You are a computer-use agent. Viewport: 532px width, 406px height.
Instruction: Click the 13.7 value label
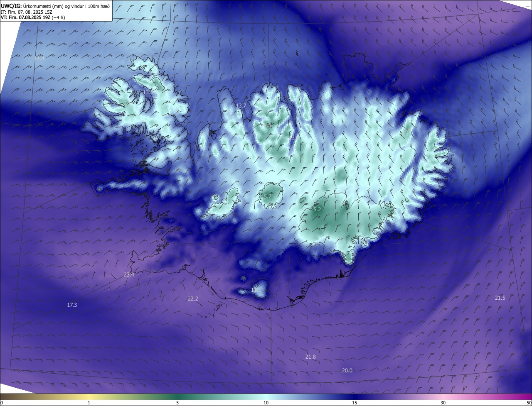(241, 105)
